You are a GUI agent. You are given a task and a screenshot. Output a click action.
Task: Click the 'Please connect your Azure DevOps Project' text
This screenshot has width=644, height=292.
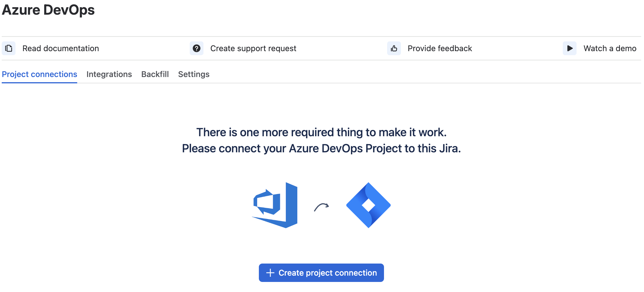(x=321, y=148)
